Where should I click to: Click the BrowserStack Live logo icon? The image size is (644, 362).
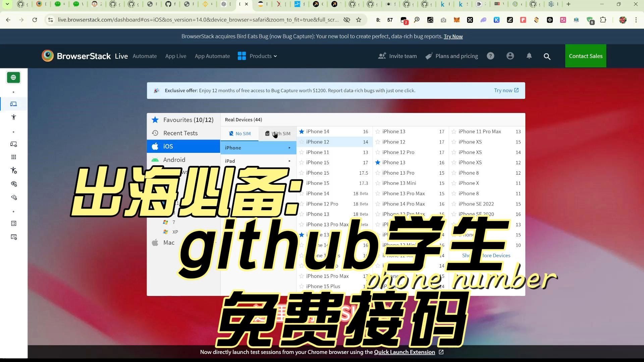pyautogui.click(x=47, y=56)
